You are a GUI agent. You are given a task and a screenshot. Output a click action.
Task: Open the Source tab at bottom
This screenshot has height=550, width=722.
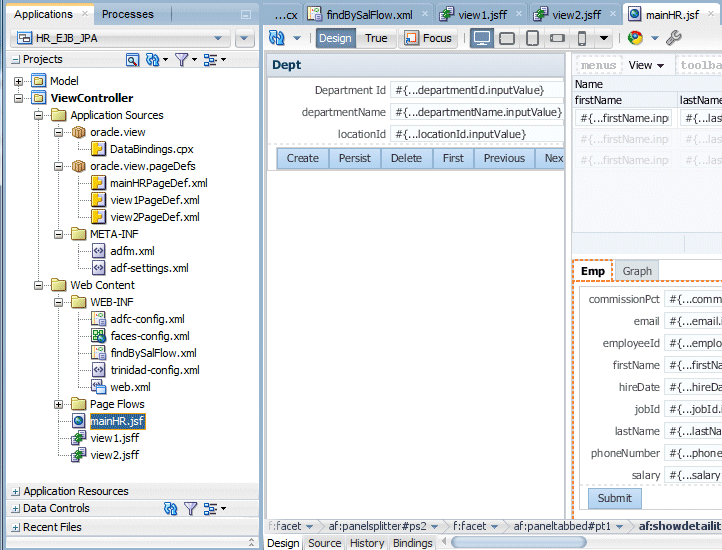tap(325, 543)
